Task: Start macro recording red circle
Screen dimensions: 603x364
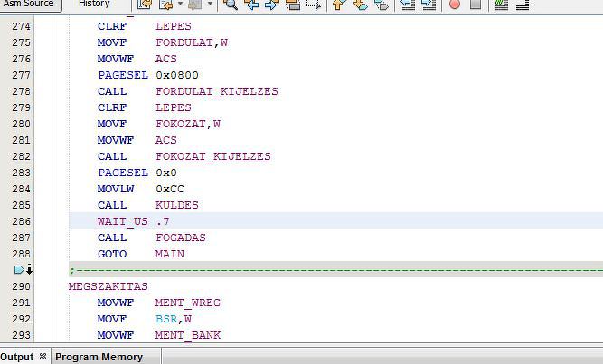Action: click(455, 5)
